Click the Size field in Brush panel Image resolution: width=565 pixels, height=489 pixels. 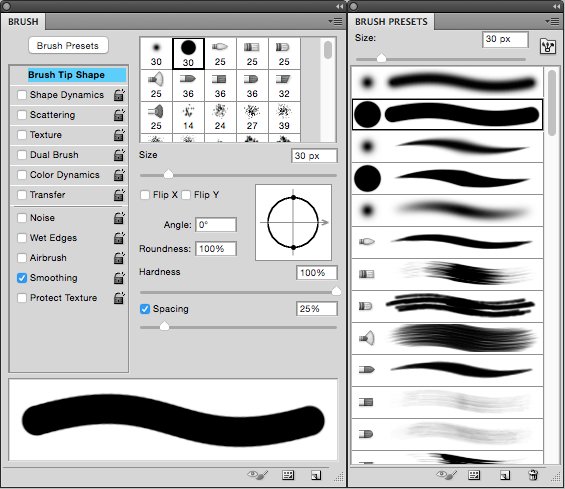tap(314, 156)
